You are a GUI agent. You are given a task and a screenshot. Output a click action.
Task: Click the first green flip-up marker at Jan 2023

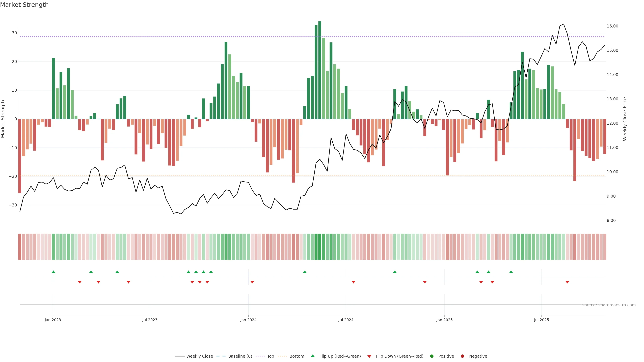(x=53, y=272)
